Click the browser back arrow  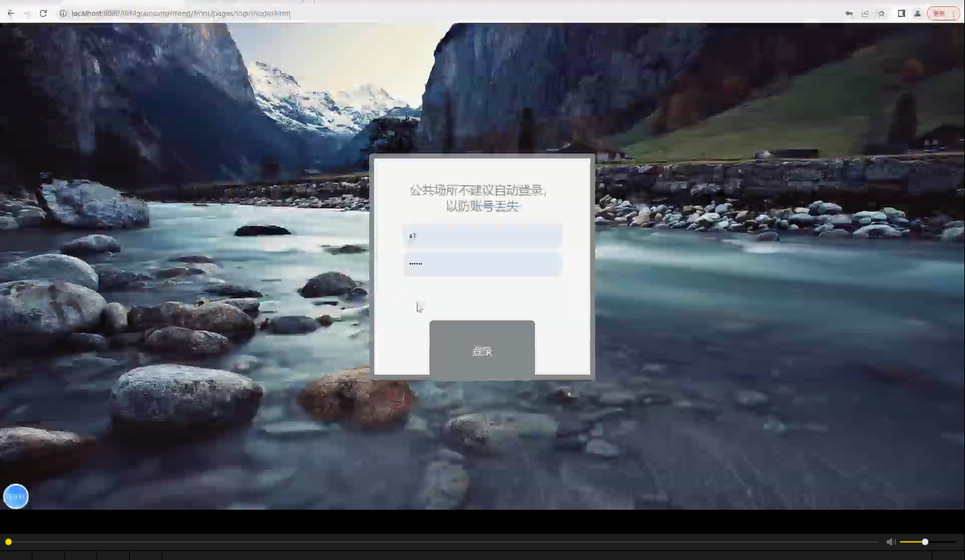pos(11,13)
